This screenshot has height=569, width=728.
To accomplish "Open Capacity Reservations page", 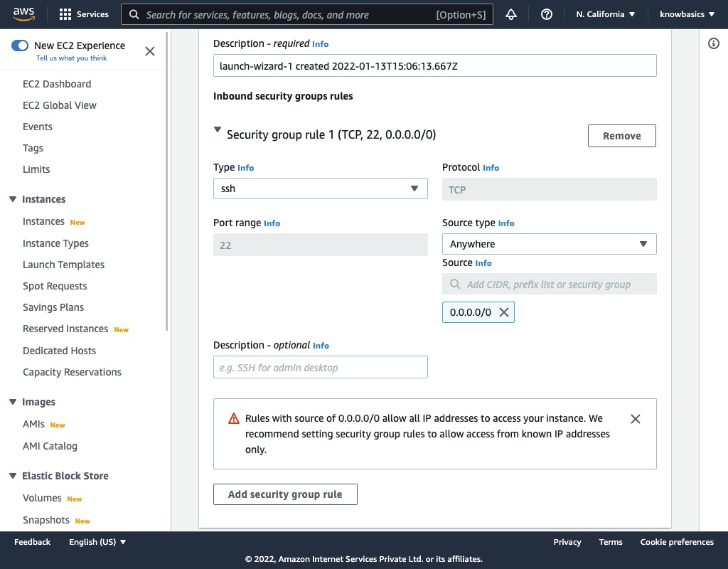I will coord(72,372).
